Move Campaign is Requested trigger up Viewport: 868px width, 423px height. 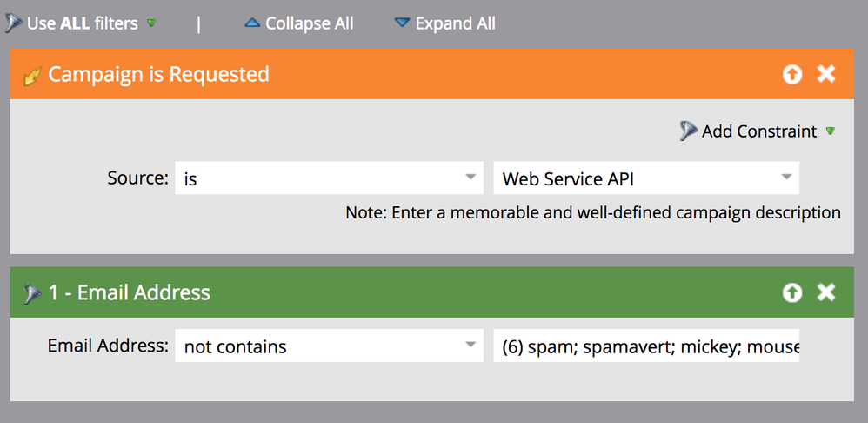tap(792, 74)
